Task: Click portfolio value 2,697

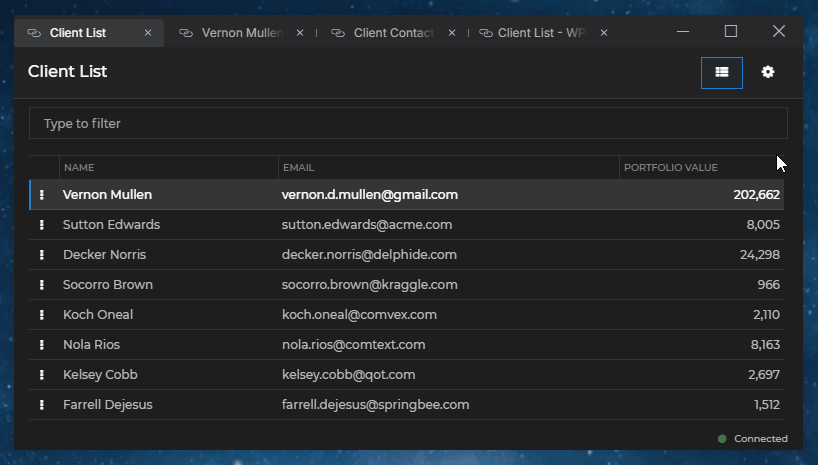Action: pyautogui.click(x=764, y=375)
